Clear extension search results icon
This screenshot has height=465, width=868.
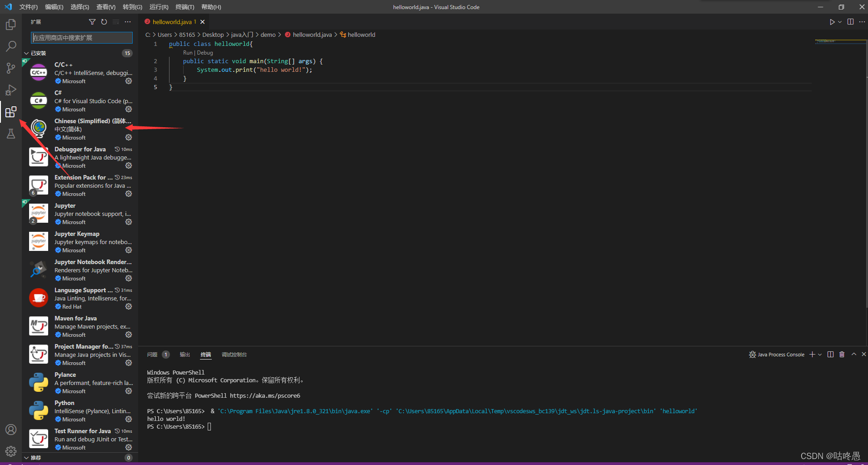tap(116, 22)
